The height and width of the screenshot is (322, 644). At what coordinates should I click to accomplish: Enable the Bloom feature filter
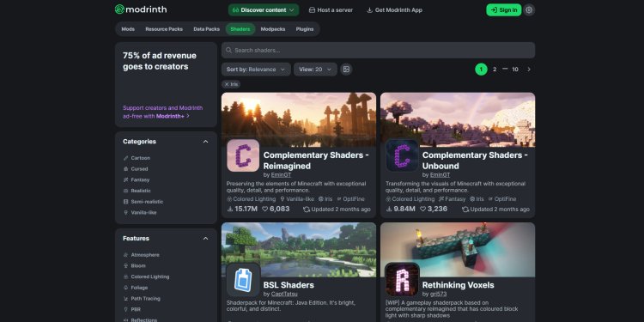(x=134, y=265)
